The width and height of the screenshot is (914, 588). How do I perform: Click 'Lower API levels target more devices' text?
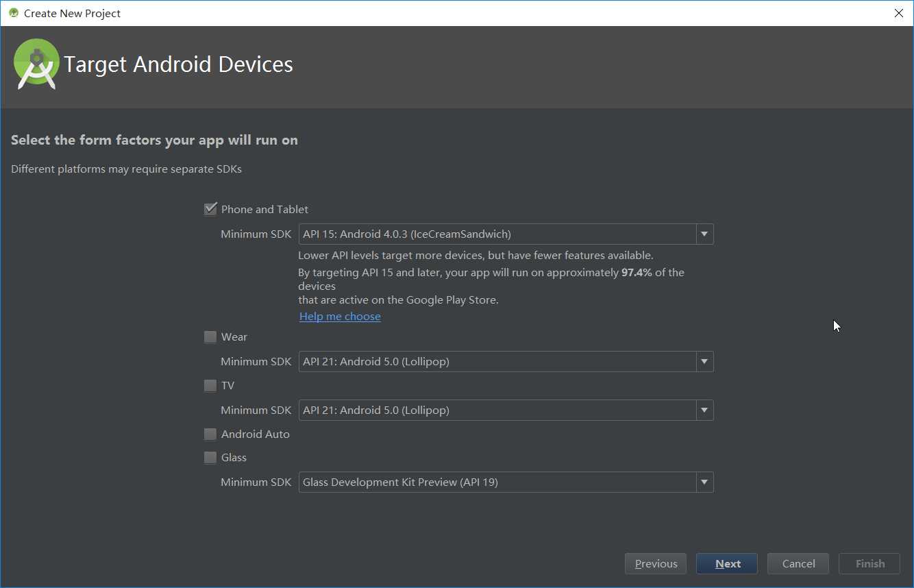pos(475,256)
